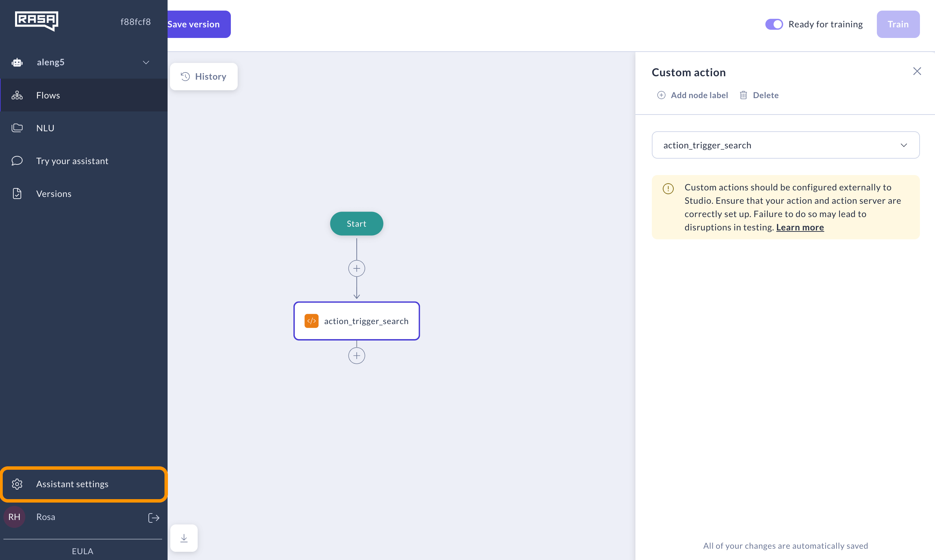Select the Start node on canvas
Image resolution: width=935 pixels, height=560 pixels.
pyautogui.click(x=356, y=223)
